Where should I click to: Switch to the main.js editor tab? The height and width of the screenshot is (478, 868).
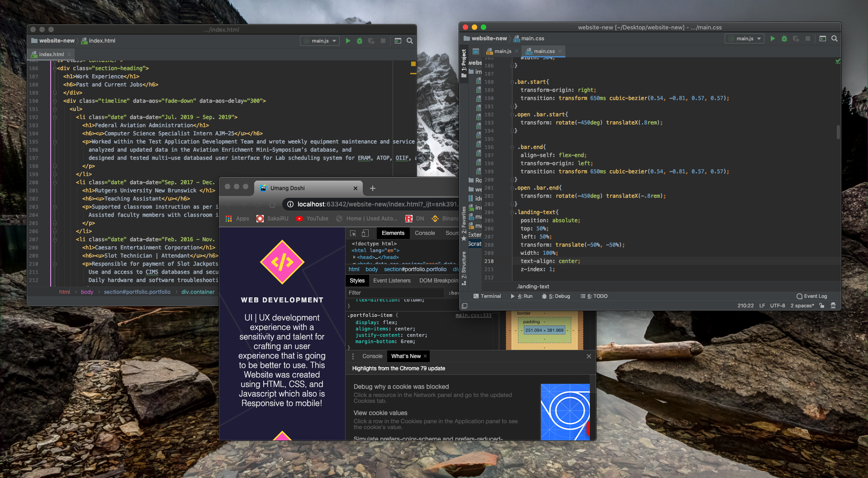coord(503,51)
